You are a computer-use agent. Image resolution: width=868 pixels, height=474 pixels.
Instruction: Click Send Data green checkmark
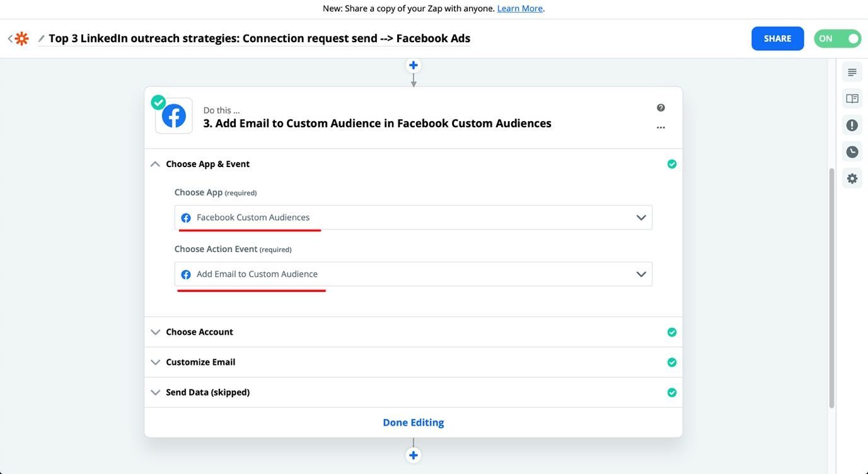[x=672, y=393]
